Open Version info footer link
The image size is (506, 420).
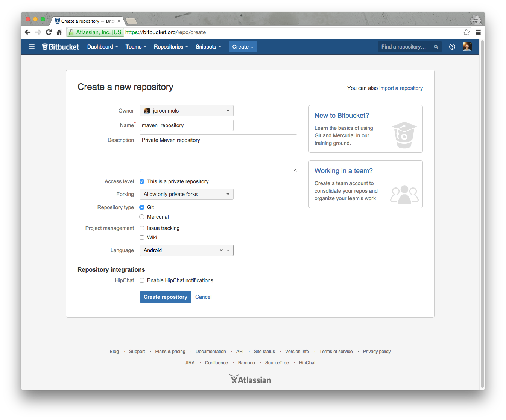click(297, 352)
